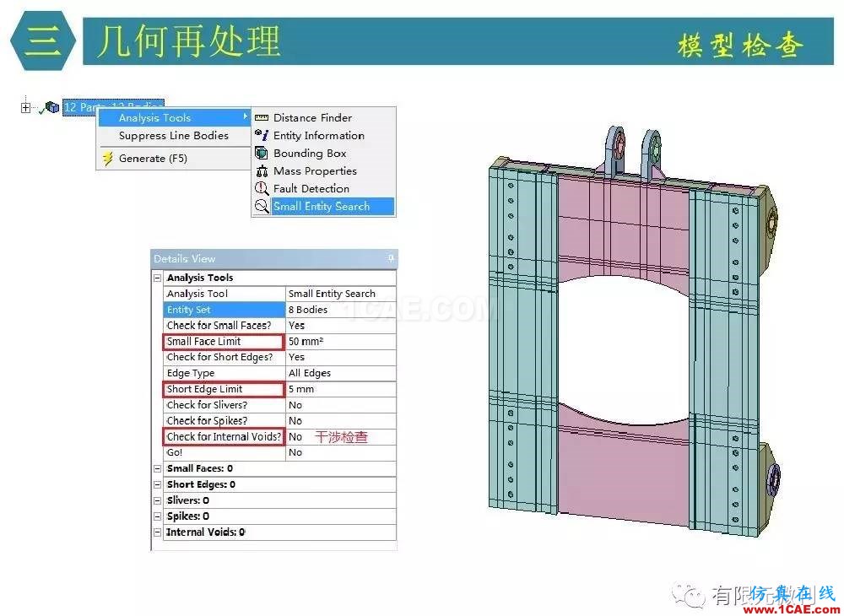Change Check for Internal Voids No value

click(340, 437)
